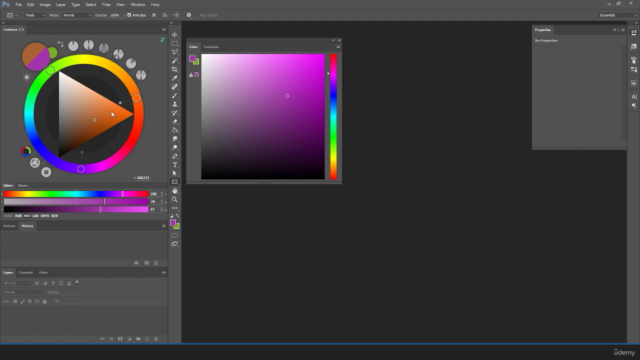Click the rainbow hue slider in Coolorus
This screenshot has width=640, height=360.
coord(76,194)
